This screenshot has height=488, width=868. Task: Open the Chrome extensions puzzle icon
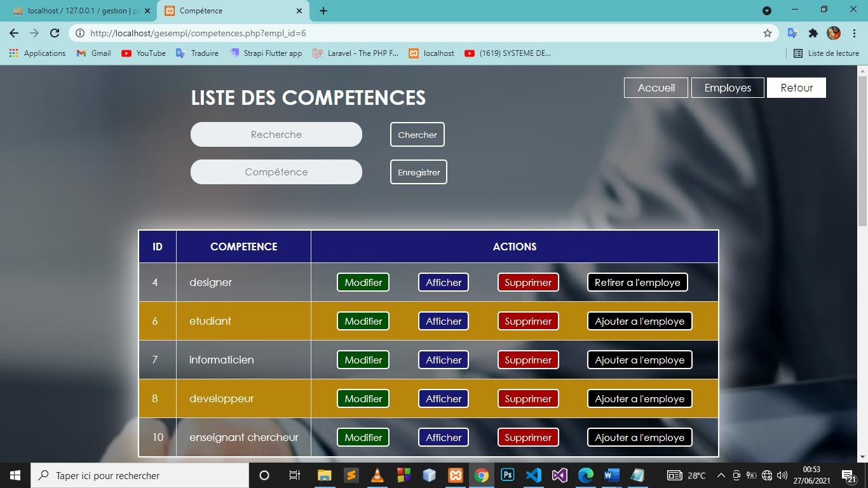pos(813,33)
